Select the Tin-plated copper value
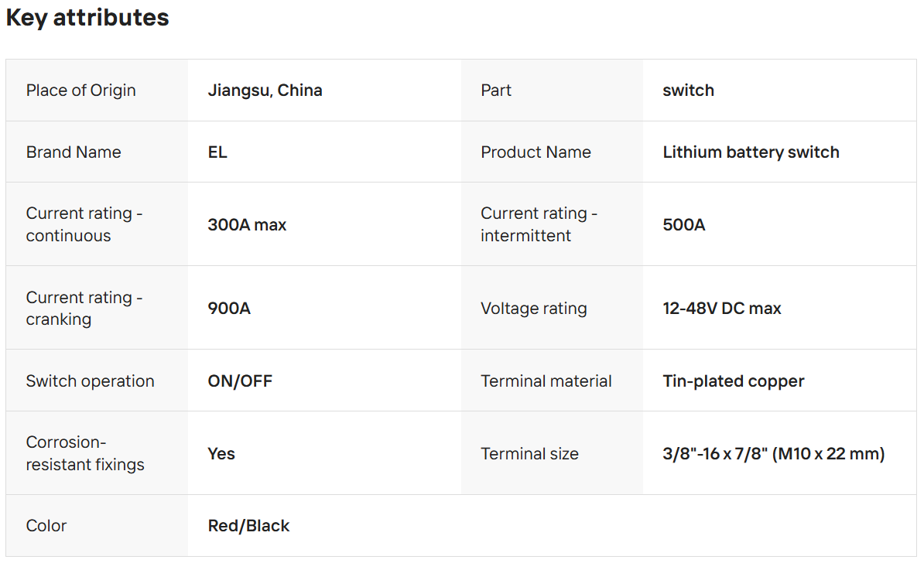The width and height of the screenshot is (924, 570). click(x=734, y=381)
